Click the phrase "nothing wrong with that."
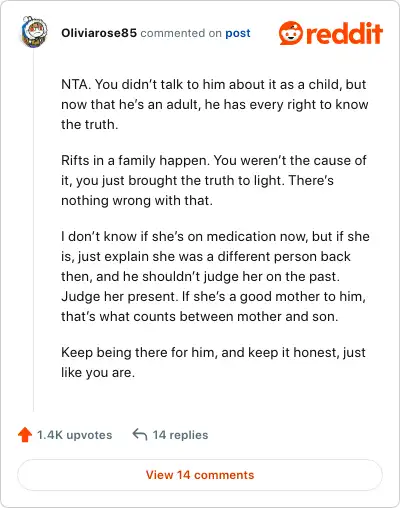This screenshot has height=508, width=400. pyautogui.click(x=137, y=200)
